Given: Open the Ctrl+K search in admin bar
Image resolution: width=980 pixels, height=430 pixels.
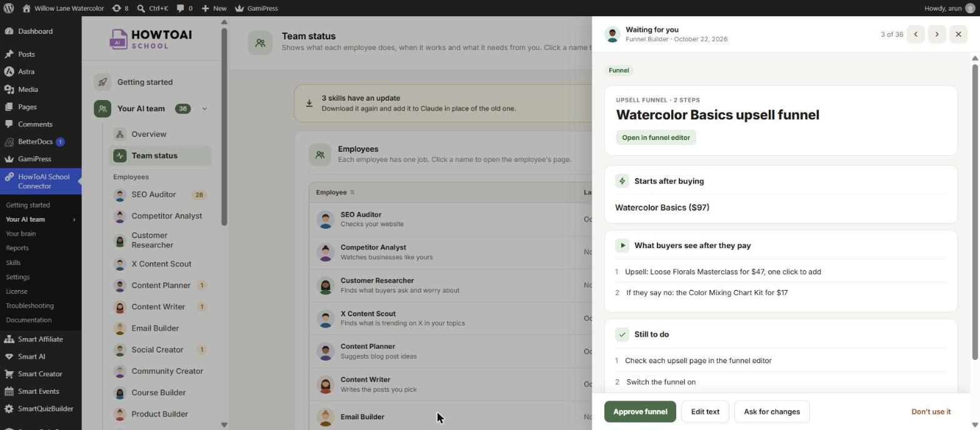Looking at the screenshot, I should click(x=152, y=8).
